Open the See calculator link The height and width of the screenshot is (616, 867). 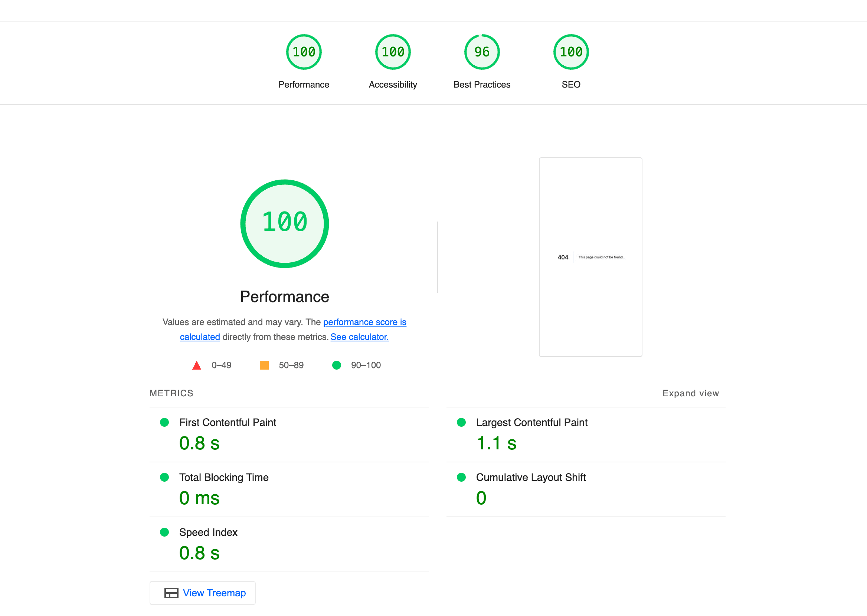(360, 337)
